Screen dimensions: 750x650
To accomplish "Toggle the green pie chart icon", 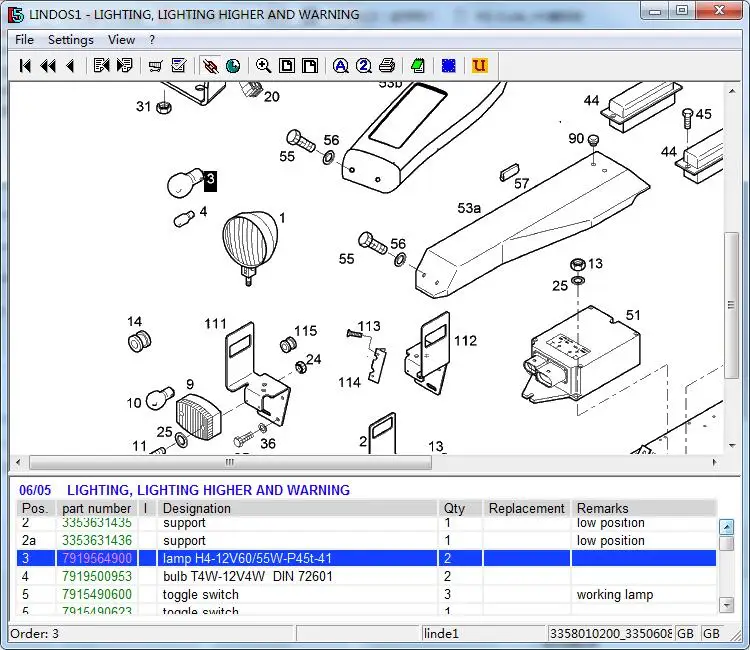I will (233, 66).
